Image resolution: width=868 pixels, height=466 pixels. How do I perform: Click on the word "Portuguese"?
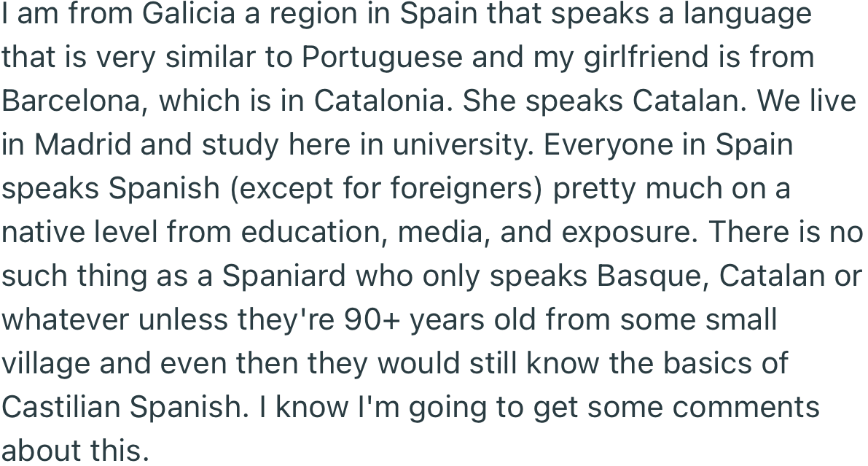tap(382, 58)
